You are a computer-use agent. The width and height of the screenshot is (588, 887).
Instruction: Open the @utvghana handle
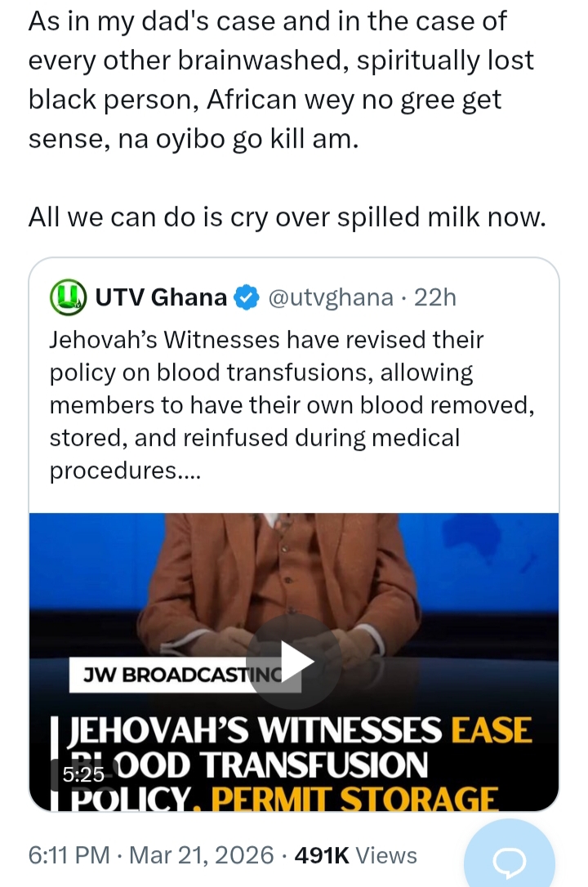click(x=331, y=298)
